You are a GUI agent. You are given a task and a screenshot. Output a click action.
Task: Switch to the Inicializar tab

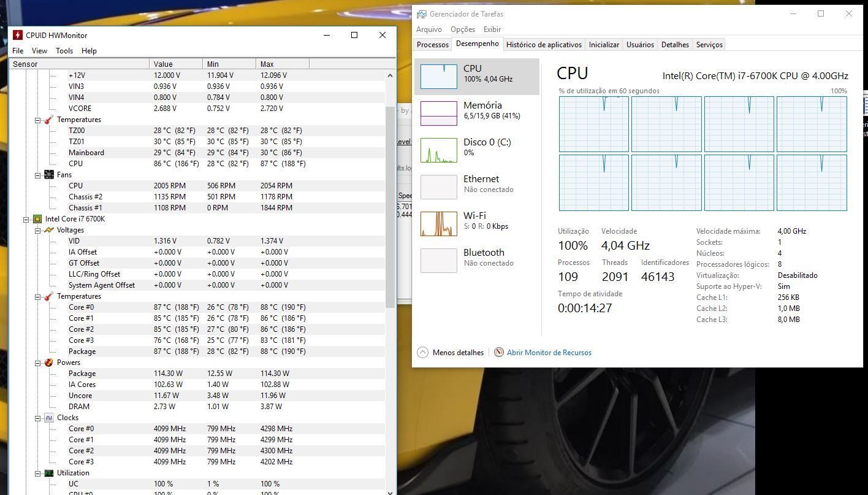click(604, 45)
